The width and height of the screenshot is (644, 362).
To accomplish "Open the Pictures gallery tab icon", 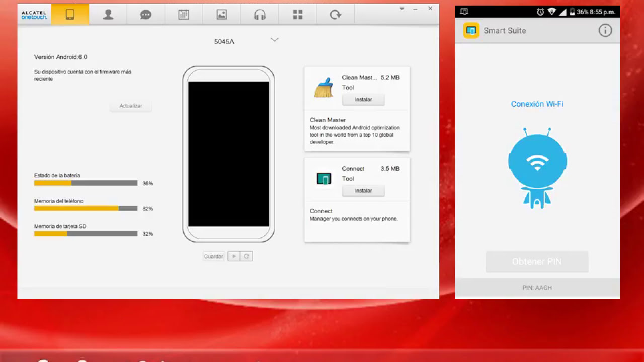I will click(222, 15).
